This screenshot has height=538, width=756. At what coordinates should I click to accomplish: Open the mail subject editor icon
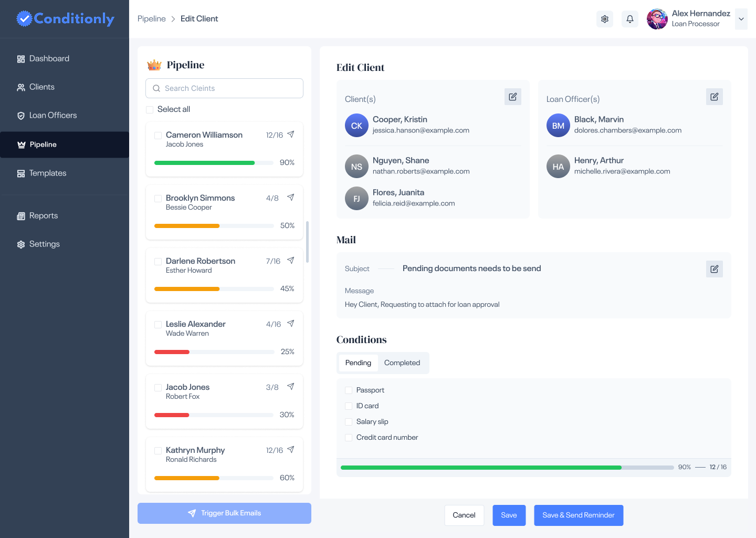(714, 268)
